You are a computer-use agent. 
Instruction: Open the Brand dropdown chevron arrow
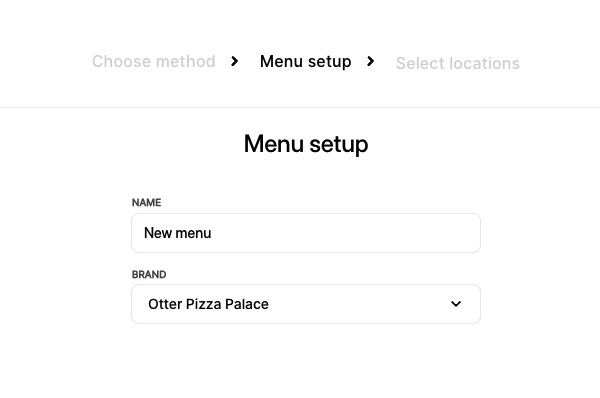(456, 304)
